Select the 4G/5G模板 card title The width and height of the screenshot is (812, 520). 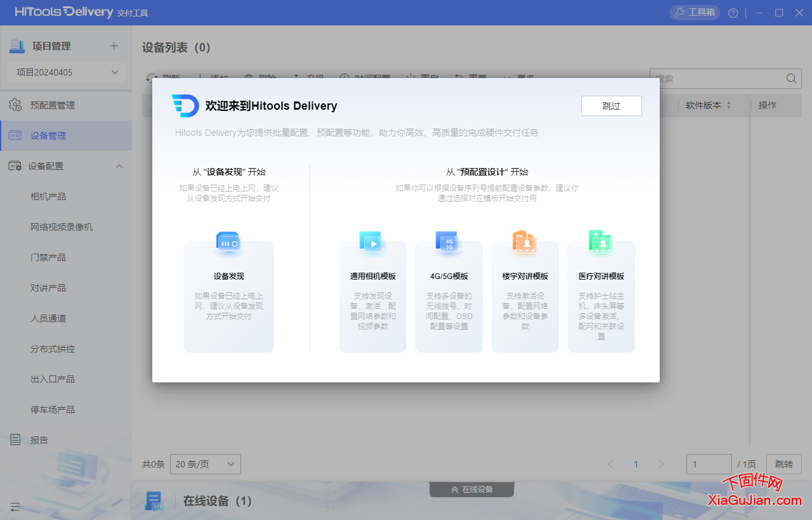coord(449,276)
